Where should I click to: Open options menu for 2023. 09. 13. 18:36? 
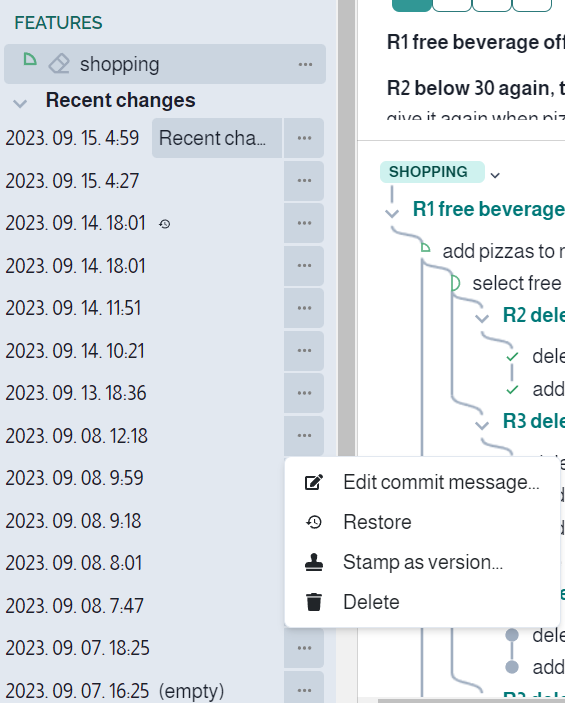point(304,393)
